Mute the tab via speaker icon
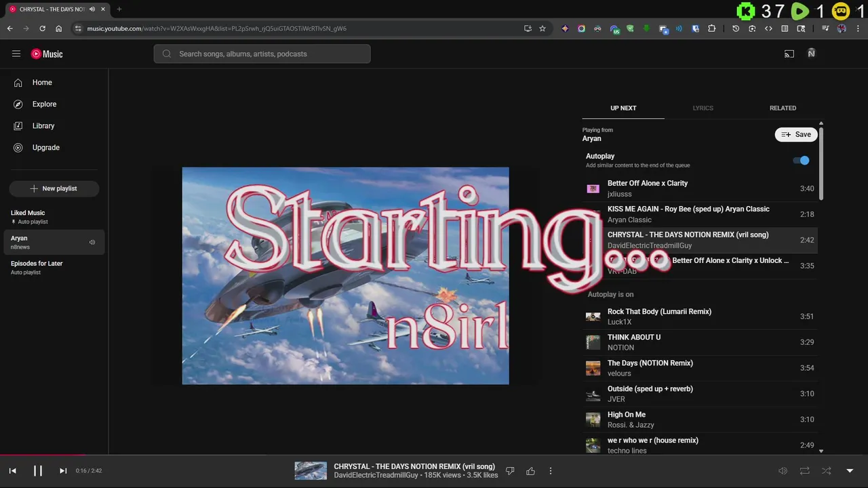Viewport: 868px width, 488px height. (x=92, y=9)
